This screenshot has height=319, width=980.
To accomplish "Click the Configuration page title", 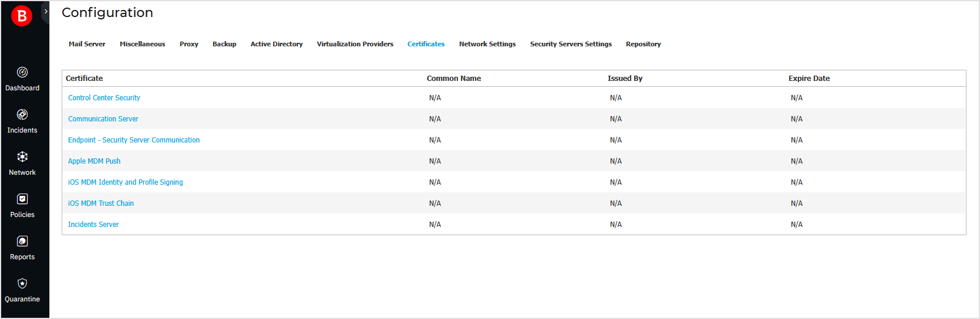I will 107,12.
